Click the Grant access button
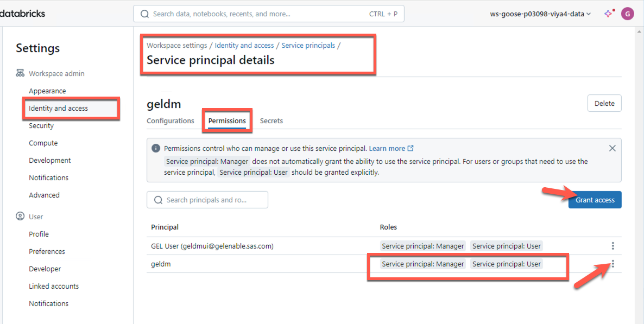 (x=595, y=200)
